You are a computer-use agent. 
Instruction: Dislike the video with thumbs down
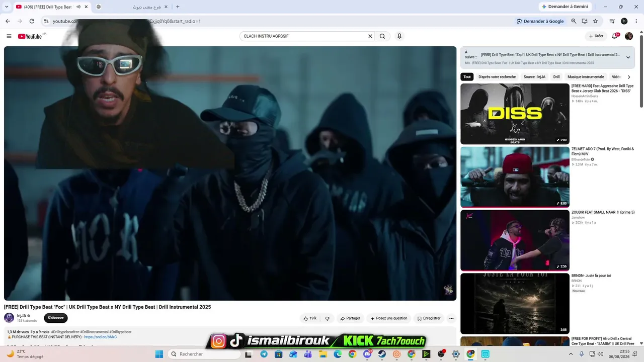(327, 318)
